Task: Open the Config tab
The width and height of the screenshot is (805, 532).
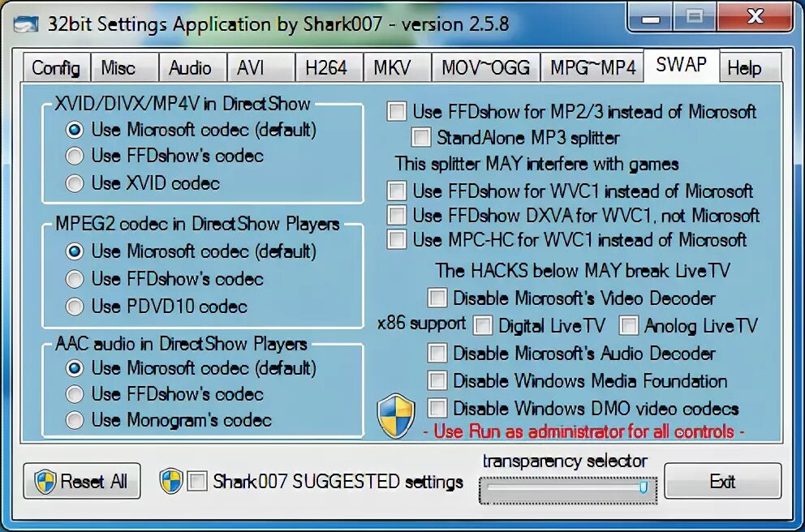Action: click(56, 68)
